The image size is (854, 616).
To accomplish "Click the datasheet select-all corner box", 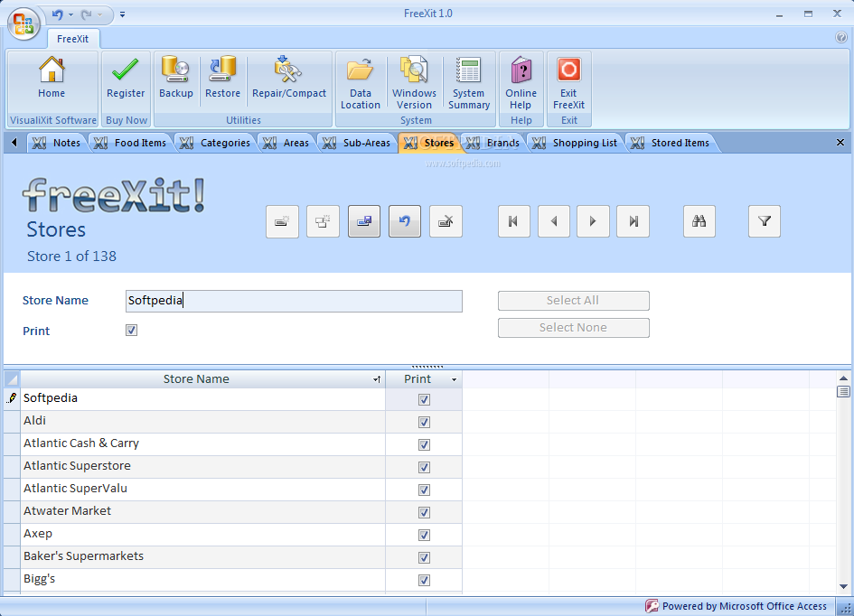I will point(12,379).
